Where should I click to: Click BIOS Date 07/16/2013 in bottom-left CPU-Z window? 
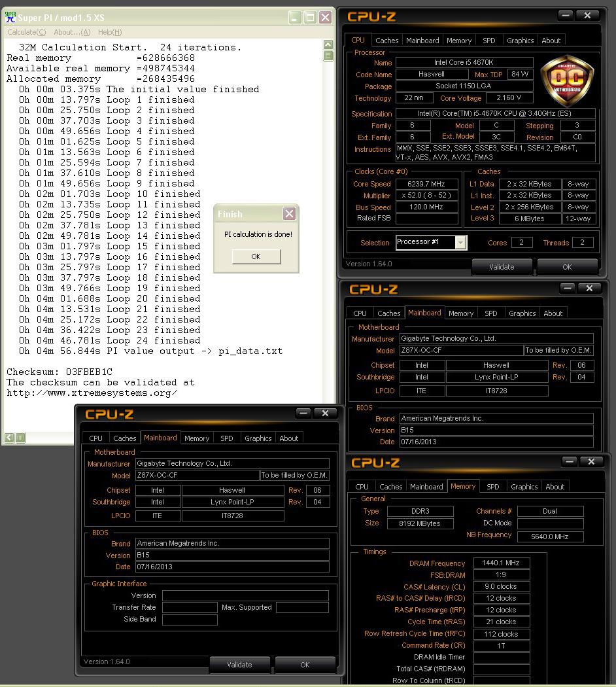click(232, 567)
